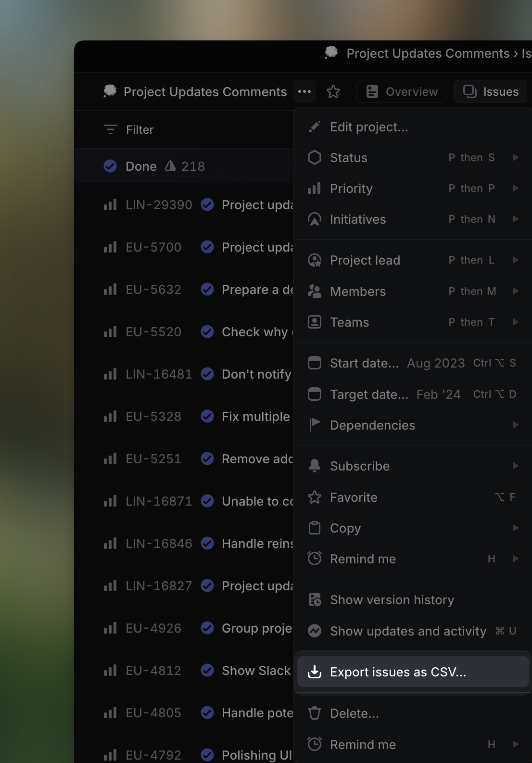Choose Show version history

392,600
